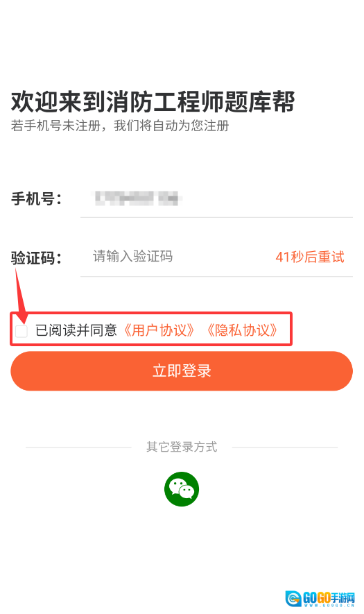Click the divider line right of 其它登录方式

(x=285, y=447)
